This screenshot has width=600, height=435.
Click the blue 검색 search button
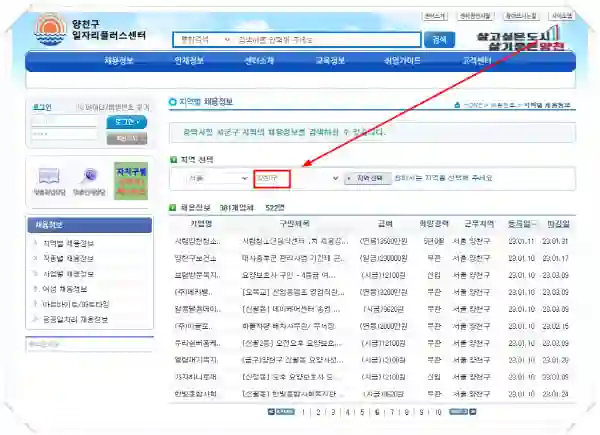437,39
